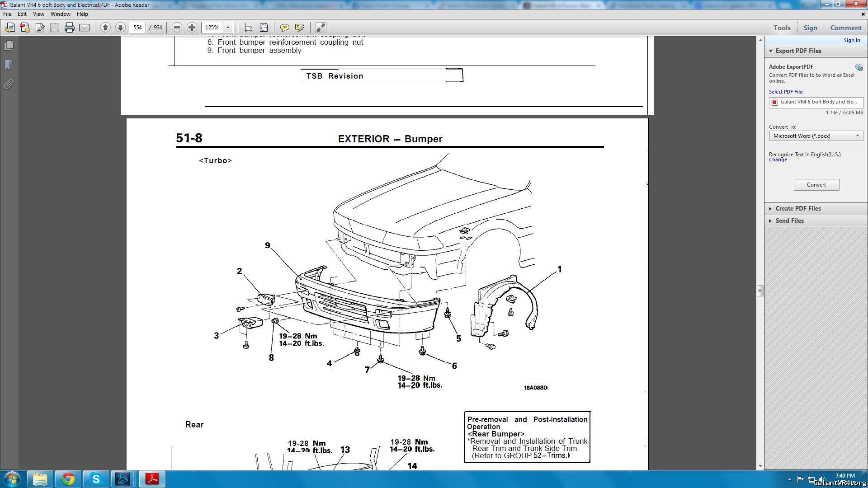Click the Send by email envelope icon
Screen dimensions: 868x488
coord(85,28)
